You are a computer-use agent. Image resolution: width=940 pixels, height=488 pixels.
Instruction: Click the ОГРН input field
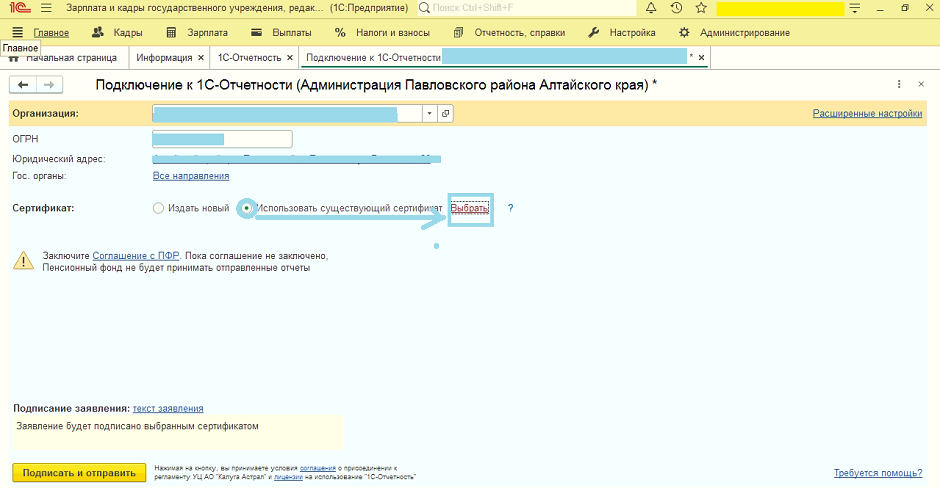[222, 139]
